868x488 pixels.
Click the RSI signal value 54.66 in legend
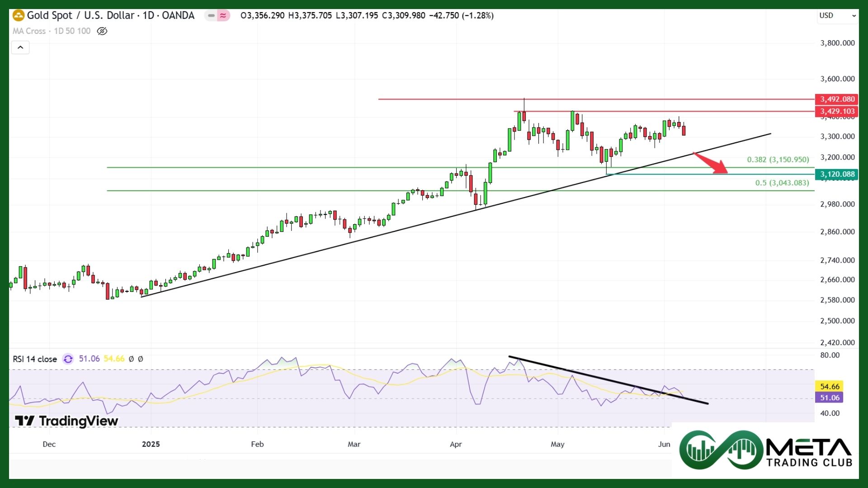[x=114, y=359]
